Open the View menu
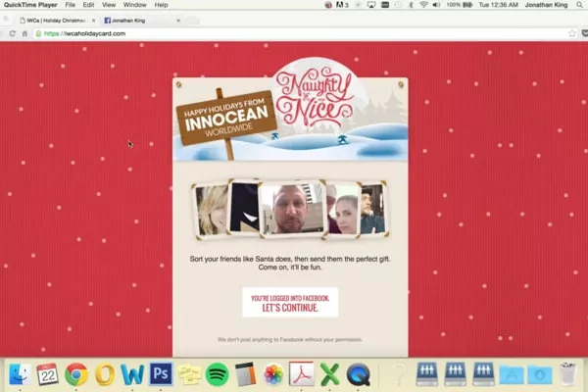Screen dimensions: 588x392 [x=109, y=5]
